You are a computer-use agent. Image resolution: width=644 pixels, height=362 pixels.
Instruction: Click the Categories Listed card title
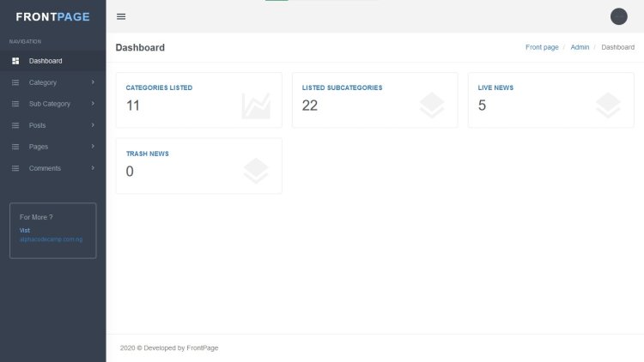pyautogui.click(x=159, y=87)
